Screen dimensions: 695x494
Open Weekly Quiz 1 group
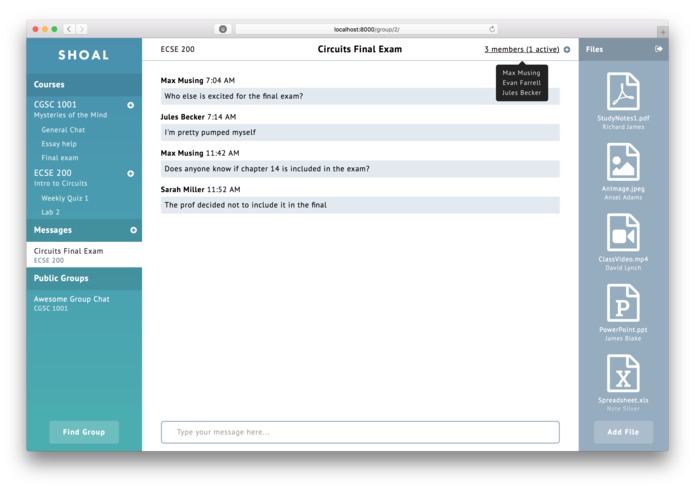click(x=65, y=198)
